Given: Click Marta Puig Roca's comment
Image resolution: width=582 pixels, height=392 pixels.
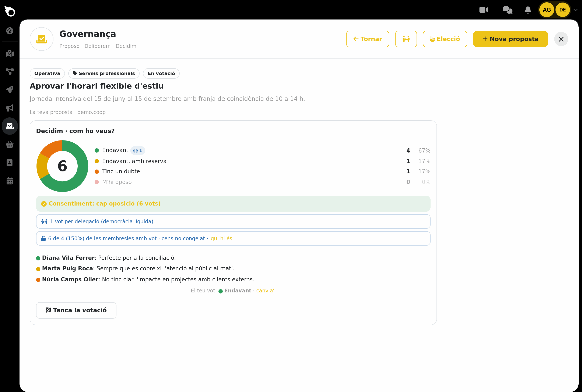Looking at the screenshot, I should click(135, 268).
